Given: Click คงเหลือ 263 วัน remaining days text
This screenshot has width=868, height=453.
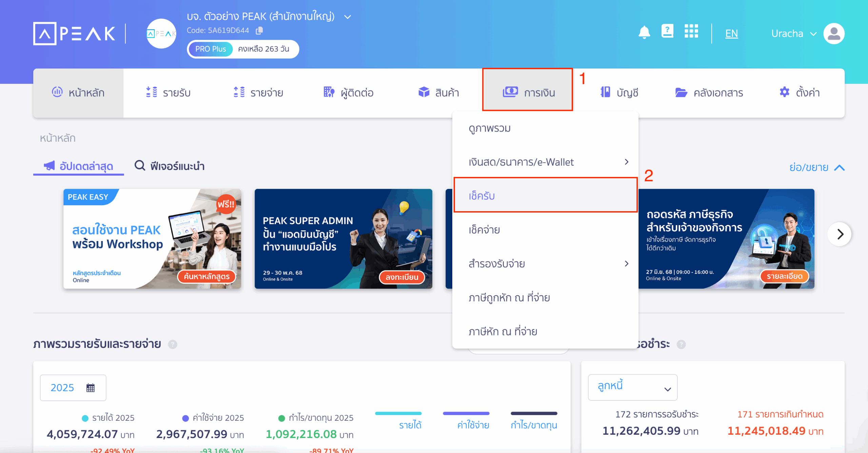Looking at the screenshot, I should click(263, 49).
